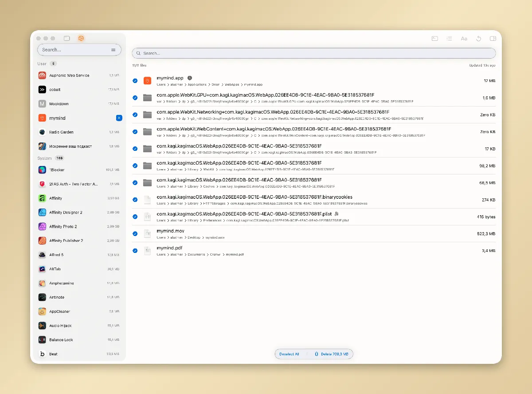This screenshot has height=394, width=532.
Task: Open the sidebar search filter menu
Action: pos(114,50)
